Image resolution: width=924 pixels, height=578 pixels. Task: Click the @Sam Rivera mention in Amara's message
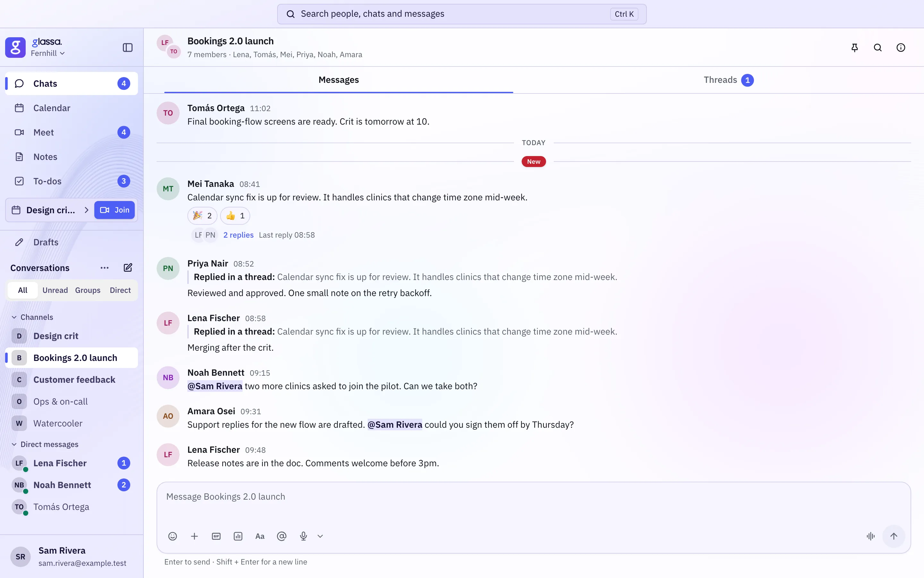[395, 425]
